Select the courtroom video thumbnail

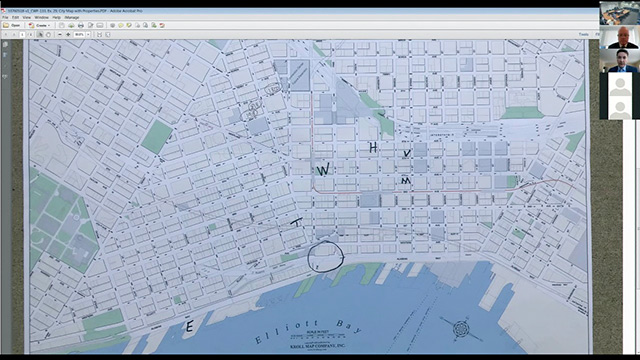tap(619, 13)
